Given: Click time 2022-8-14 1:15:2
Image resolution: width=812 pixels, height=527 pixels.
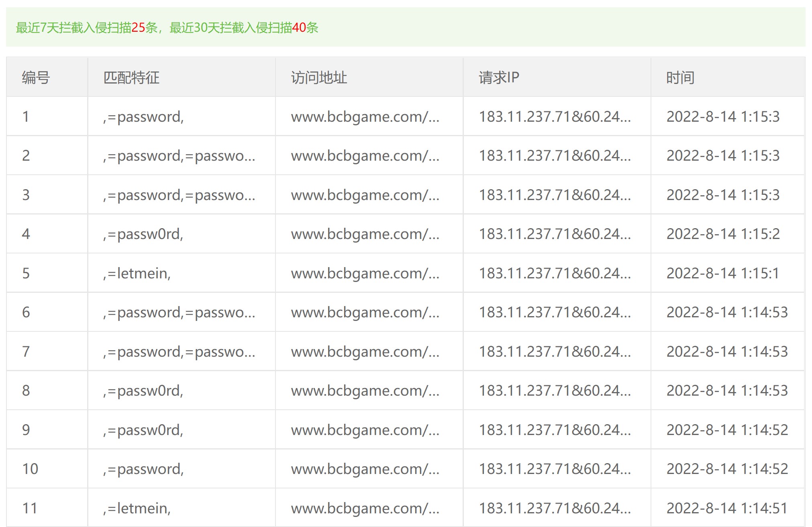Looking at the screenshot, I should point(723,234).
